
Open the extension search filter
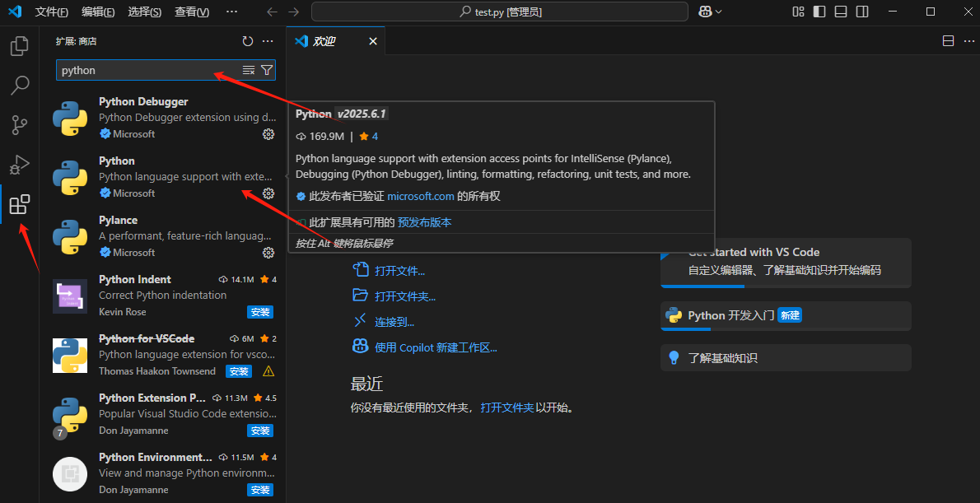click(266, 70)
